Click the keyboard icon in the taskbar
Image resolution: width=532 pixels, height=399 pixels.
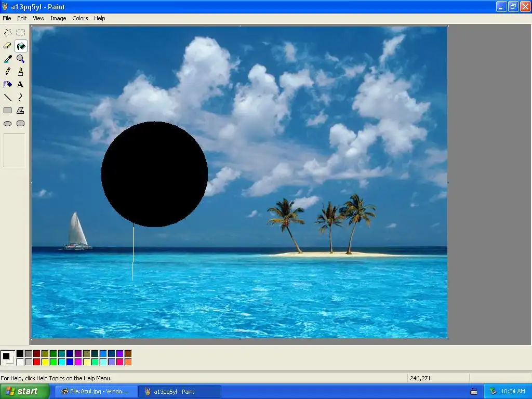pos(474,392)
